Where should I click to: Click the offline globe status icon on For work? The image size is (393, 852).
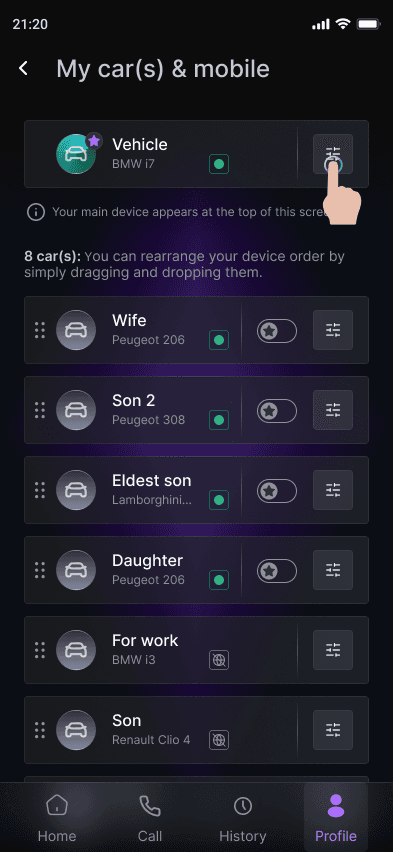point(219,660)
